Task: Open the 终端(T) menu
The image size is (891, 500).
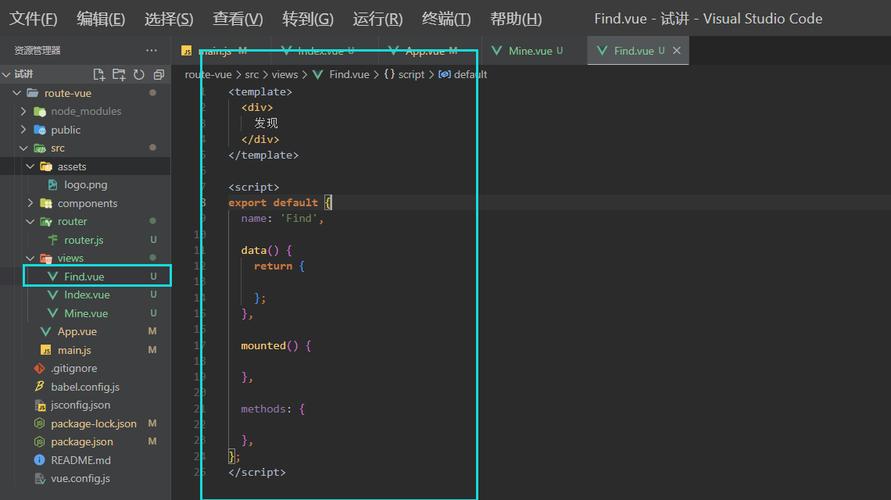Action: click(446, 19)
